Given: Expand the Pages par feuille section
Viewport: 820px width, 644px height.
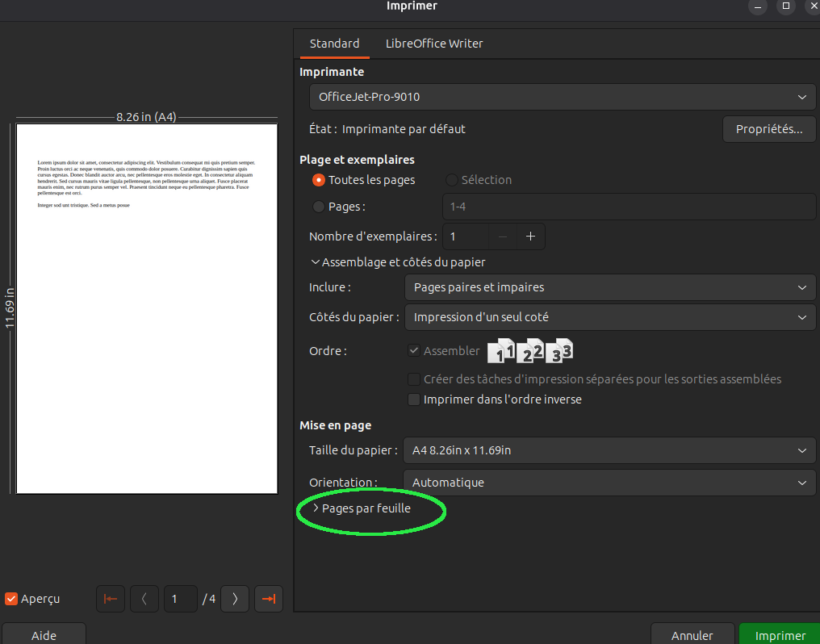Looking at the screenshot, I should pyautogui.click(x=366, y=508).
